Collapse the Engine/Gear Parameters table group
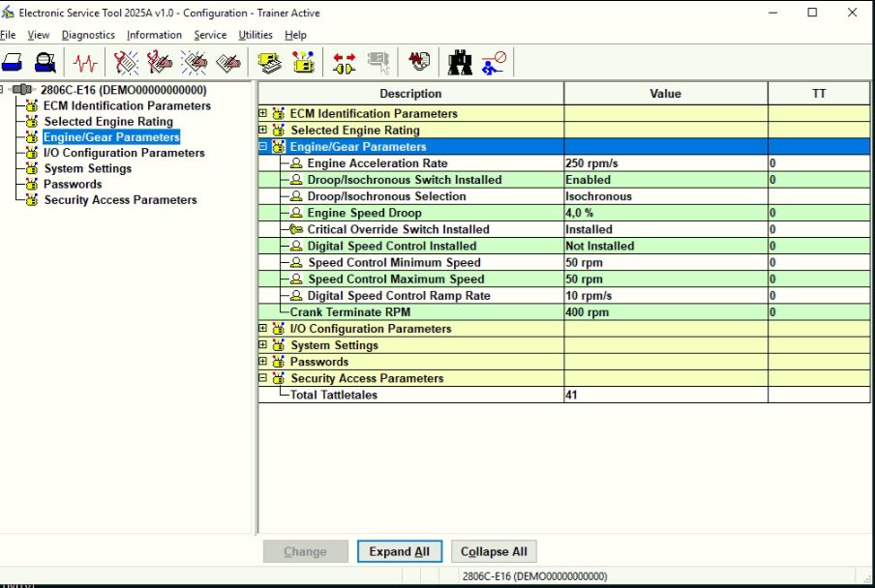This screenshot has width=875, height=588. click(x=263, y=147)
